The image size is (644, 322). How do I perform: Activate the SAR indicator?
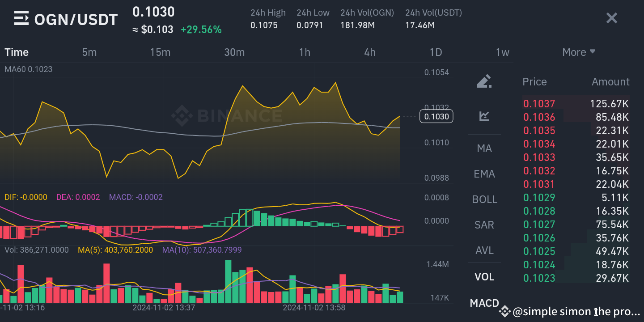(x=484, y=225)
